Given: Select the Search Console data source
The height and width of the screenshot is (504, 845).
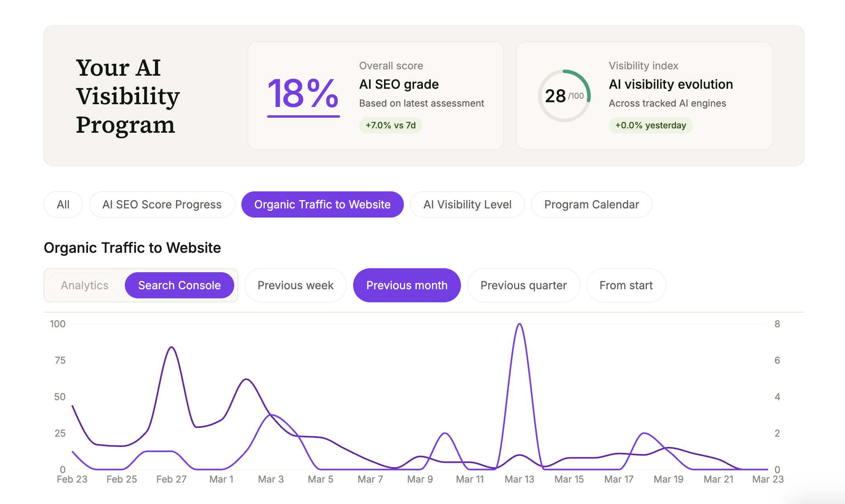Looking at the screenshot, I should (x=179, y=285).
